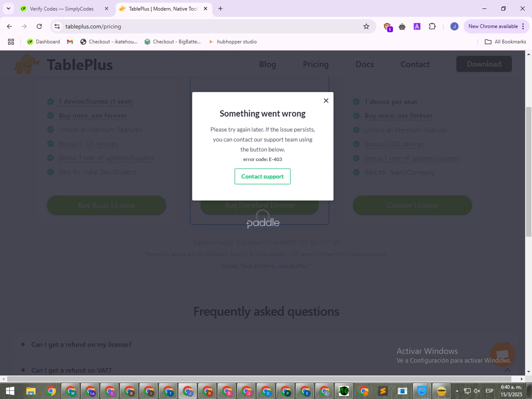The width and height of the screenshot is (532, 399).
Task: Click 'Bonus 1 year of updates/support' in Basic plan
Action: point(106,158)
